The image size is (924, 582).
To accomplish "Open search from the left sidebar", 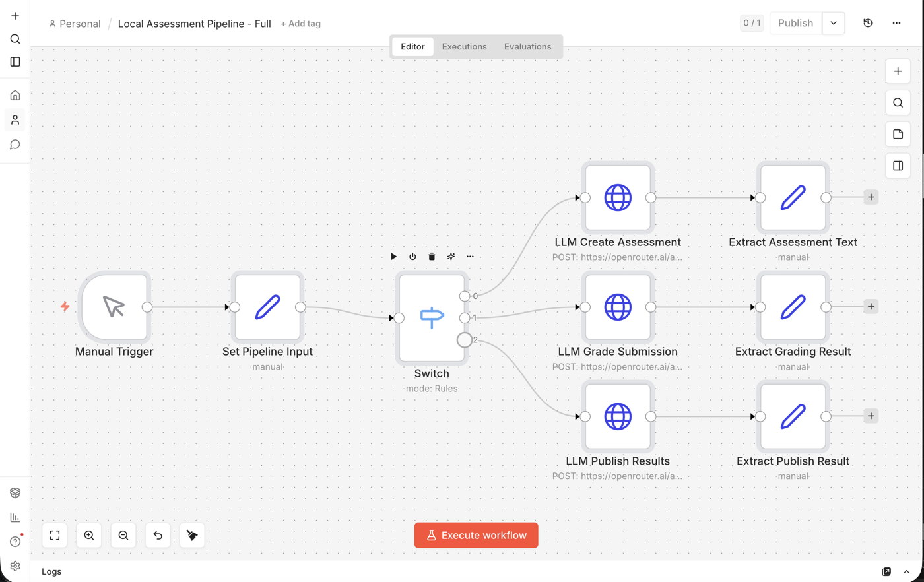I will click(x=15, y=39).
